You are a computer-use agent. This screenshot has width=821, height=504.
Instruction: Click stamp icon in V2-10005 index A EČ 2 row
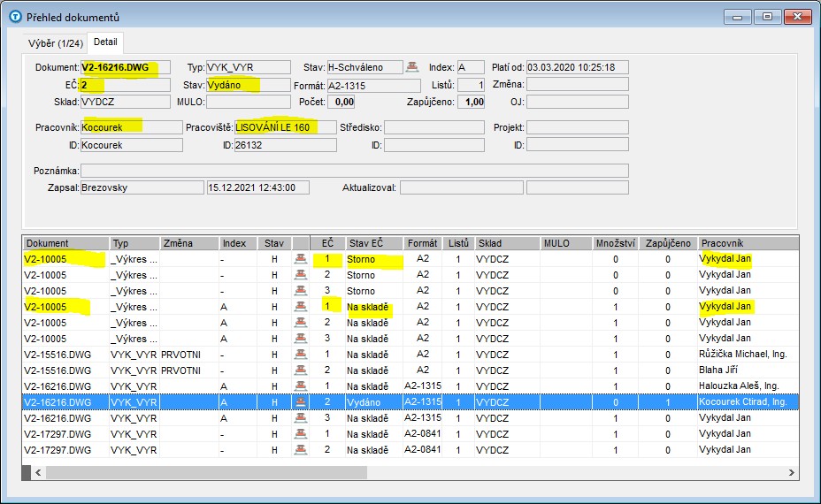[x=301, y=323]
